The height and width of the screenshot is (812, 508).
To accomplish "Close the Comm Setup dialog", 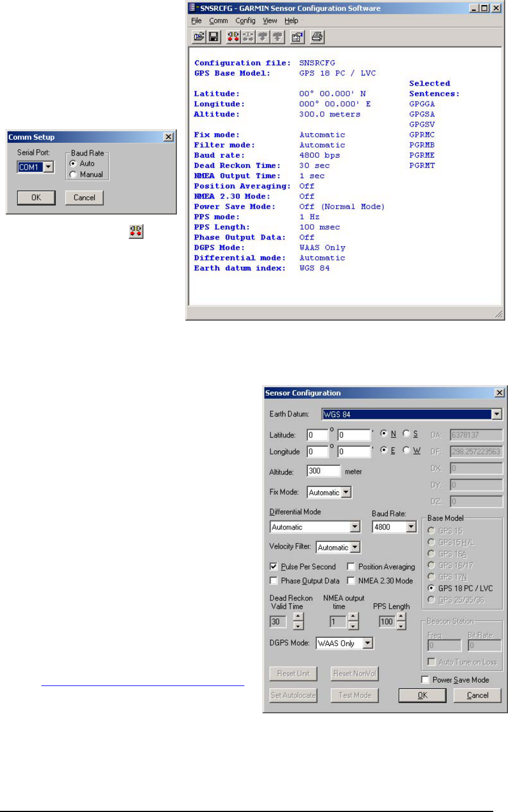I will [x=168, y=137].
